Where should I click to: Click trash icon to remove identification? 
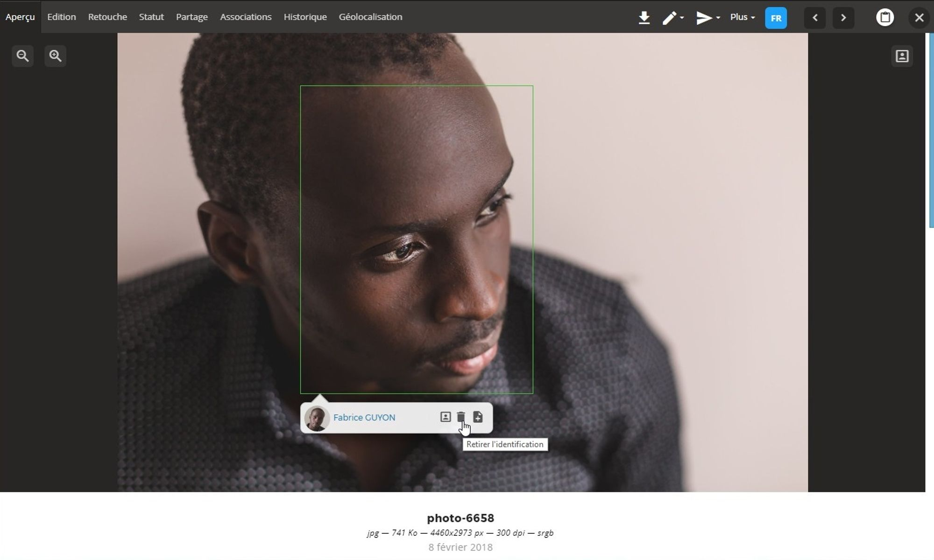pyautogui.click(x=461, y=417)
